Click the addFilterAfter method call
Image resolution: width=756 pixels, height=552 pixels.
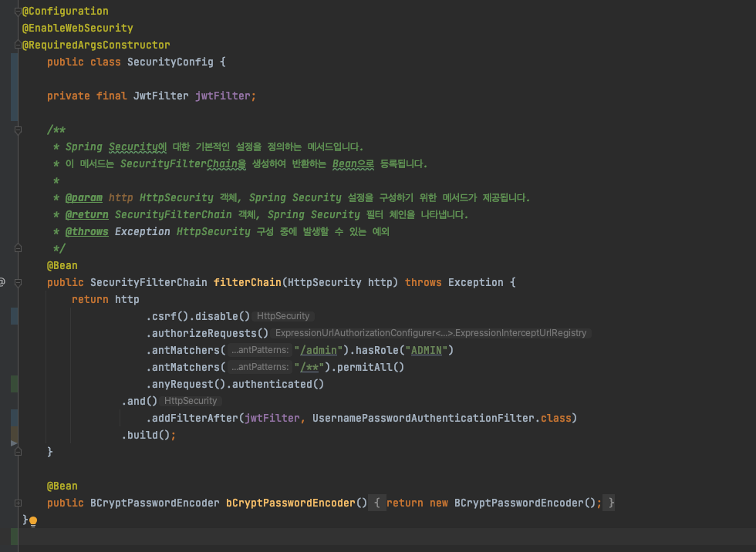pyautogui.click(x=195, y=418)
